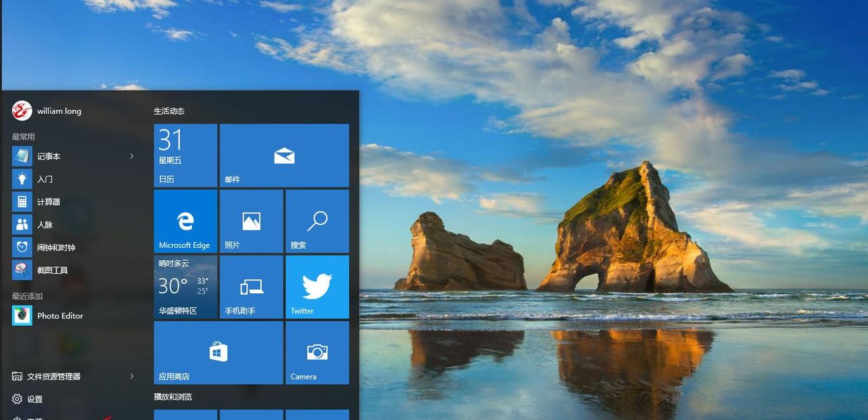Collapse the 最常用 section header
The image size is (868, 420).
[23, 136]
